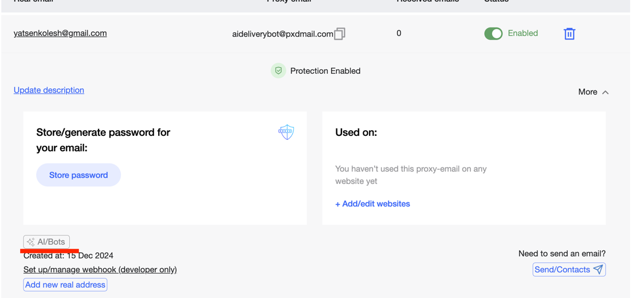Image resolution: width=644 pixels, height=298 pixels.
Task: Open Set up/manage webhook link
Action: [100, 269]
